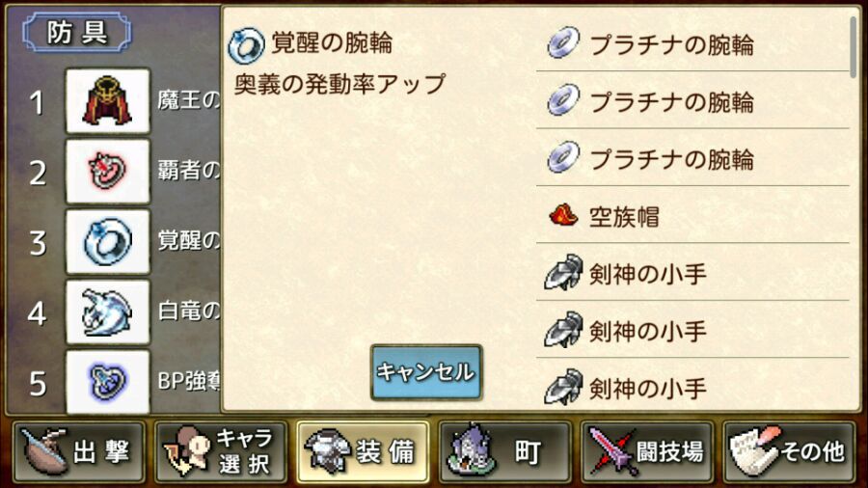868x488 pixels.
Task: Switch to the 装備 equipment tab
Action: [x=363, y=452]
